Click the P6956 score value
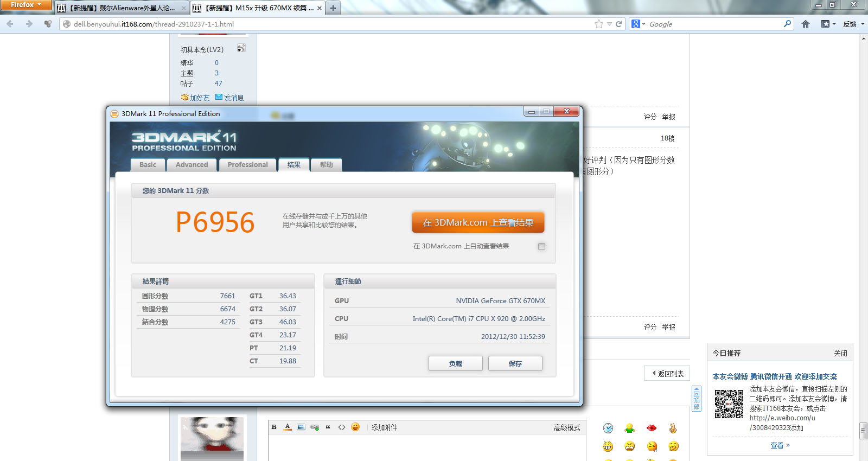This screenshot has height=461, width=868. (215, 222)
